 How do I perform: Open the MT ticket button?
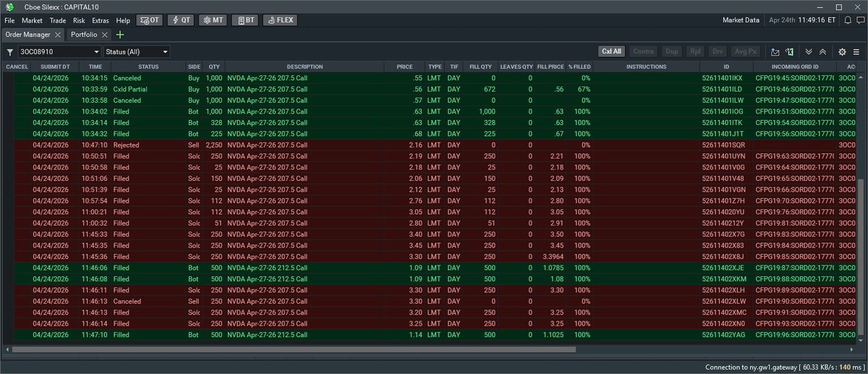[212, 20]
